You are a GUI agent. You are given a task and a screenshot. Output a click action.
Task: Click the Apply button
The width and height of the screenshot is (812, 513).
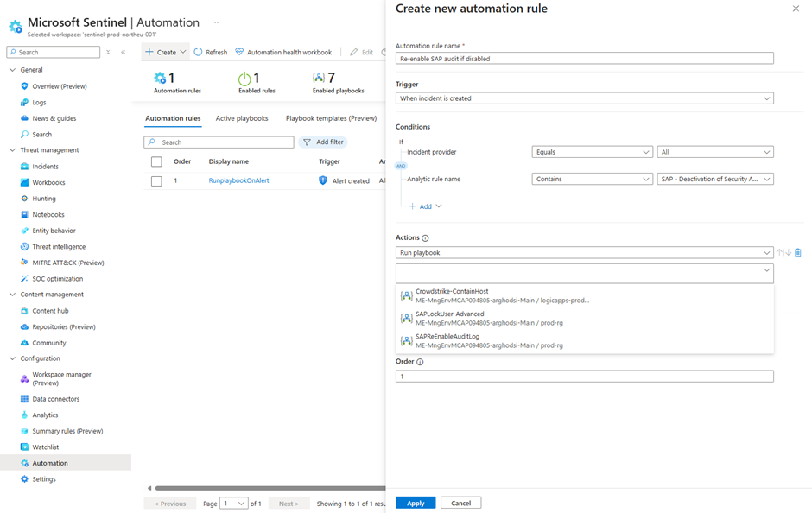[416, 503]
